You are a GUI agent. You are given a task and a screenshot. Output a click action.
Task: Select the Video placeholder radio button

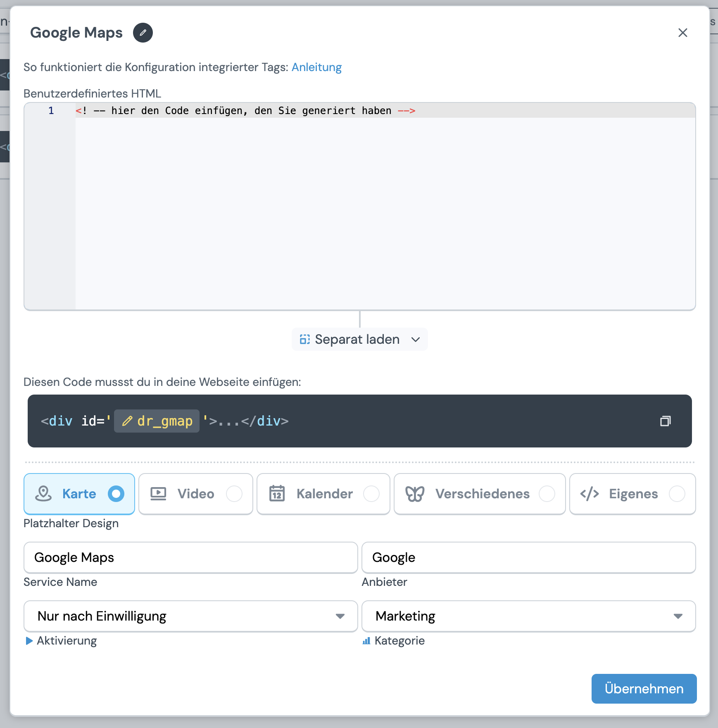pyautogui.click(x=235, y=494)
